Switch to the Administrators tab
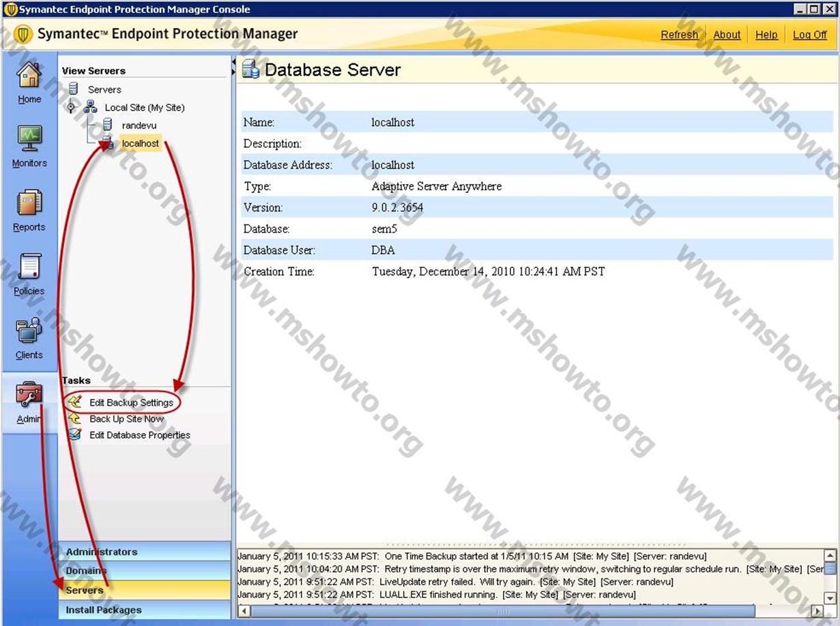The height and width of the screenshot is (626, 840). [x=145, y=552]
